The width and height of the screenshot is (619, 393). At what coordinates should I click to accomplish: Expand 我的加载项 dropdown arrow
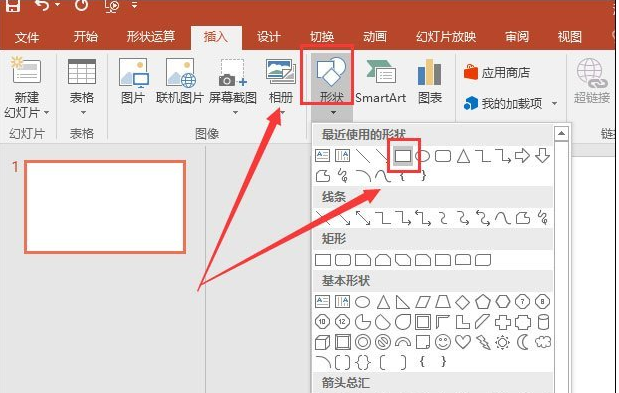[x=554, y=104]
